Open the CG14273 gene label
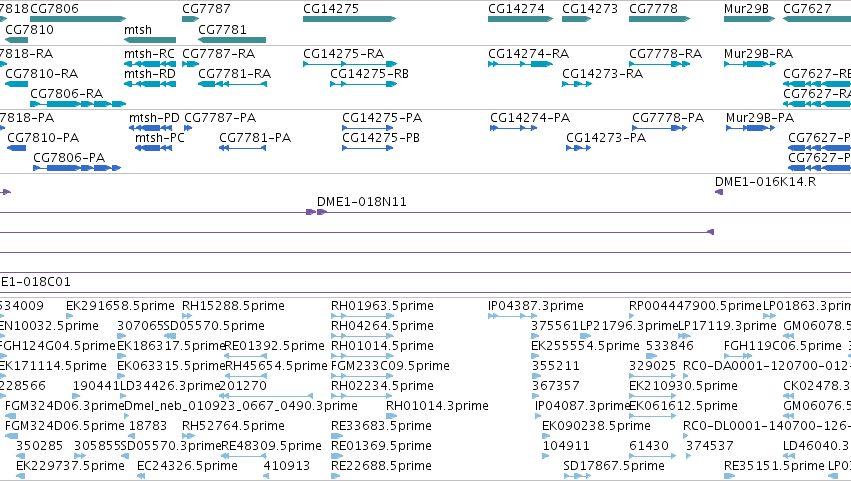Screen dimensions: 851x481 (x=589, y=9)
